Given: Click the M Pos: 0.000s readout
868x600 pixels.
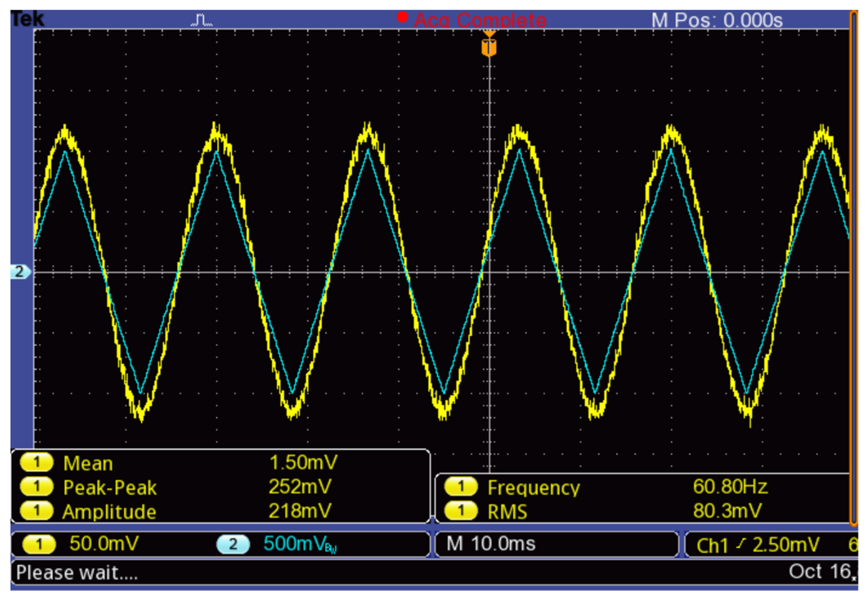Looking at the screenshot, I should [717, 20].
